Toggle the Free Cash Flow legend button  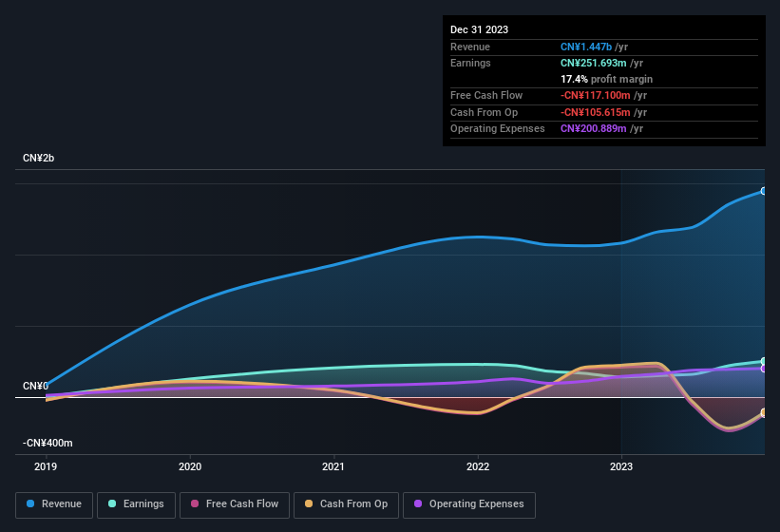(x=235, y=504)
